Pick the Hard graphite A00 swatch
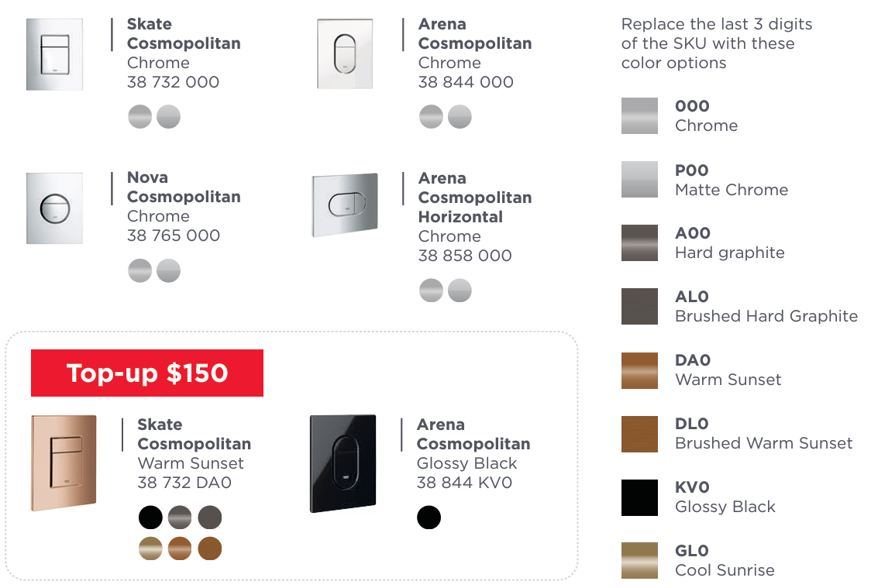The width and height of the screenshot is (871, 588). [x=639, y=243]
